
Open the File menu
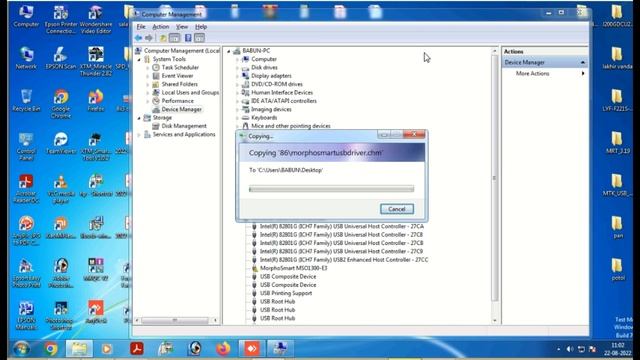point(141,27)
